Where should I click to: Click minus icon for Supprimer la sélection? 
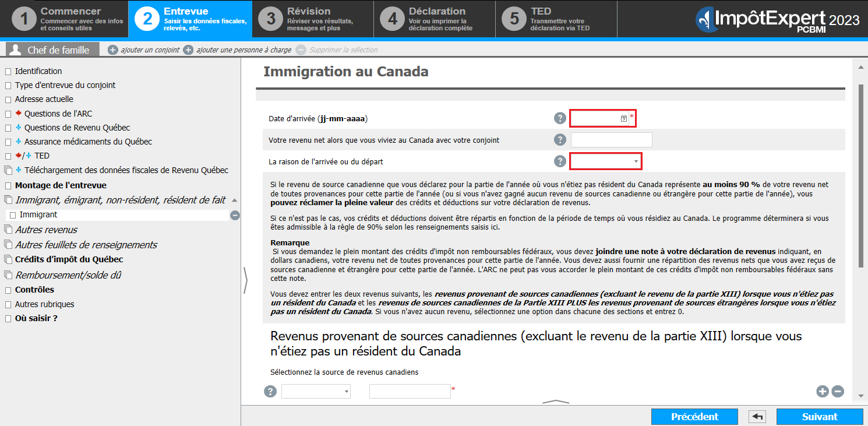point(301,50)
